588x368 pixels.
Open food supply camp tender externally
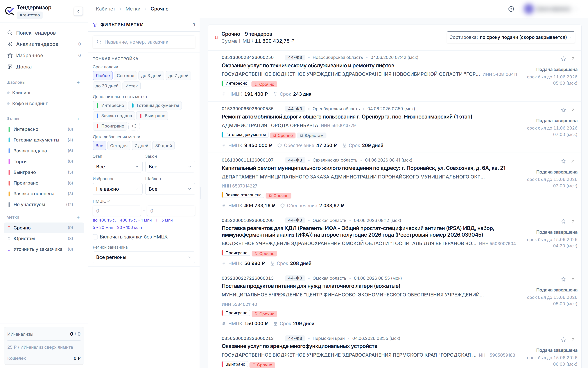573,280
